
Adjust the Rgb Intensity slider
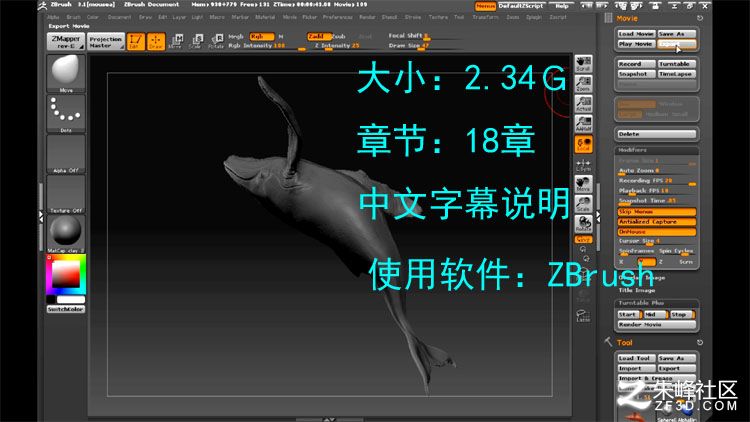[x=267, y=46]
